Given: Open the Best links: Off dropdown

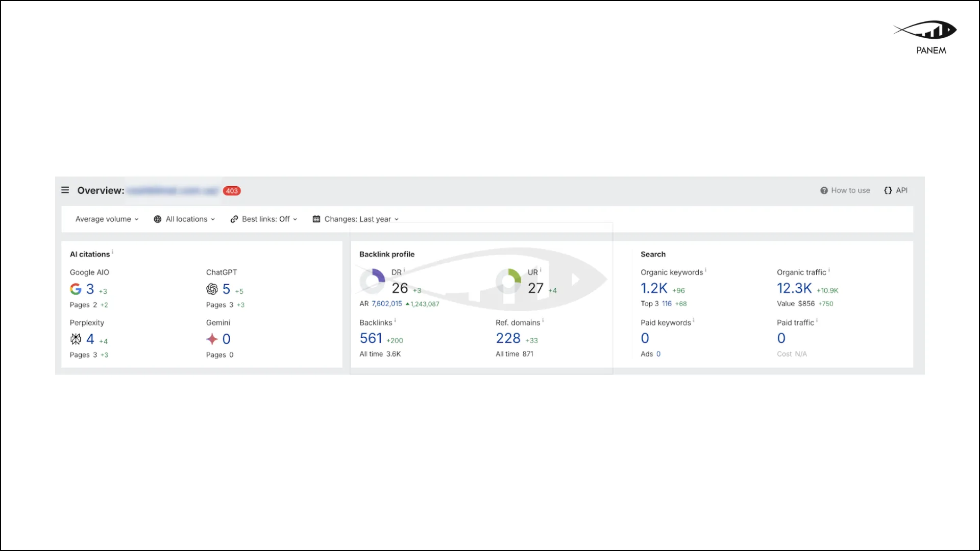Looking at the screenshot, I should [x=264, y=219].
